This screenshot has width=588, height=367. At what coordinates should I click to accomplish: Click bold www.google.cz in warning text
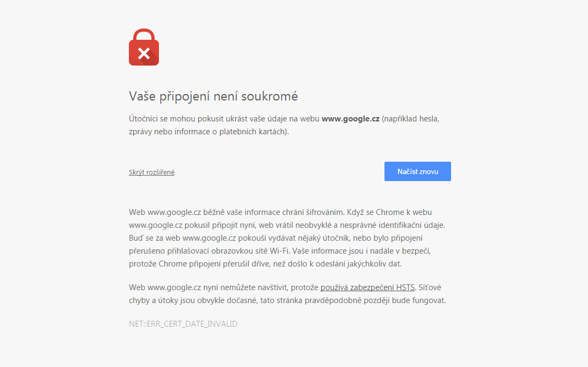pyautogui.click(x=351, y=119)
